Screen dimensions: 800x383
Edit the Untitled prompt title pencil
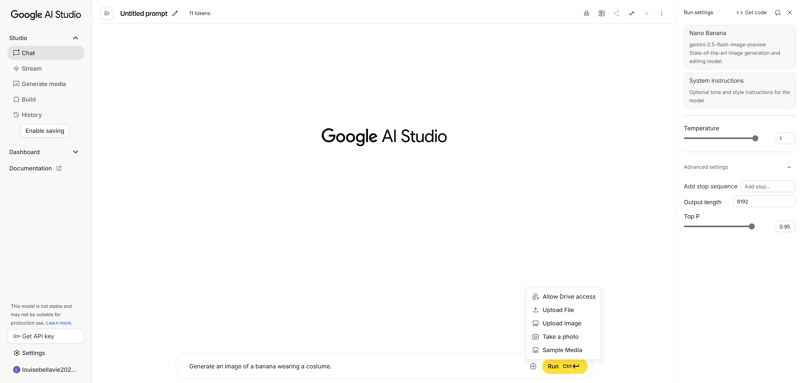(176, 13)
